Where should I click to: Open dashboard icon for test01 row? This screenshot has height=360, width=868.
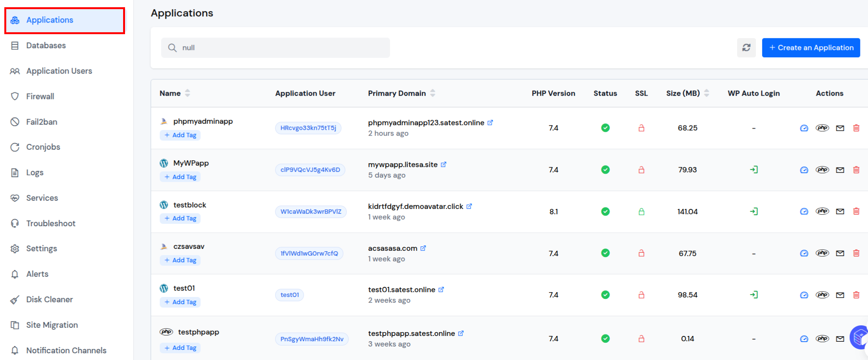[x=804, y=295]
